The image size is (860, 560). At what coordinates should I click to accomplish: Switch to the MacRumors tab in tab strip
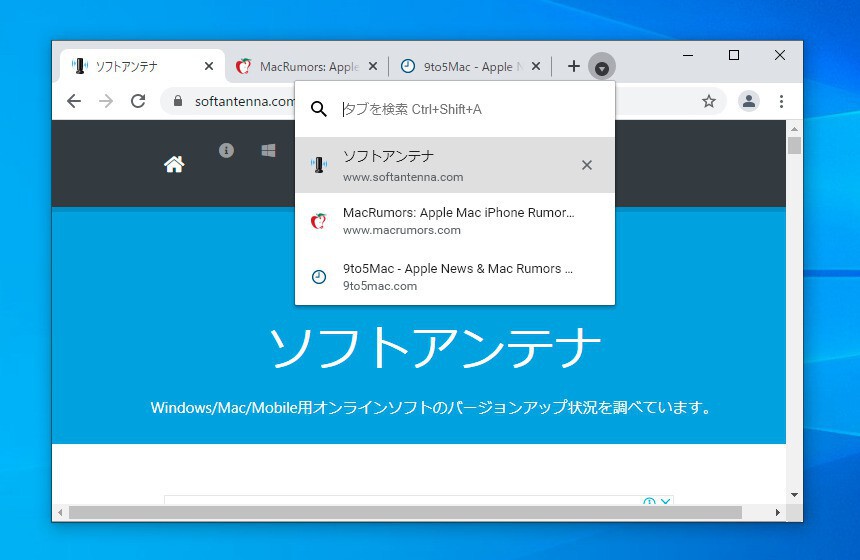point(307,66)
